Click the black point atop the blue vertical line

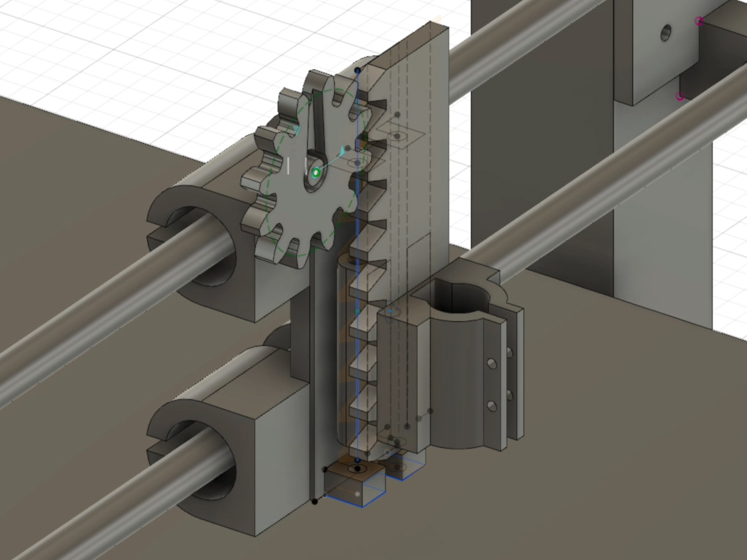358,70
